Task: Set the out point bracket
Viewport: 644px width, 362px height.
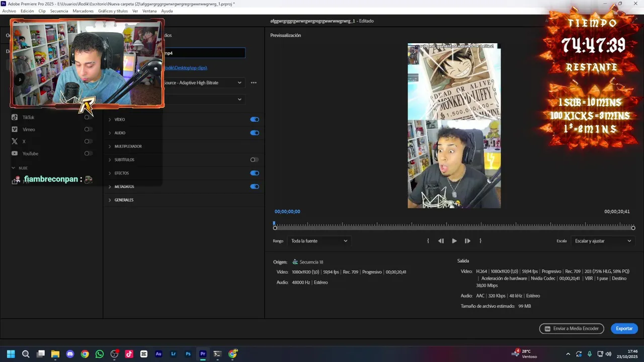Action: pos(480,241)
